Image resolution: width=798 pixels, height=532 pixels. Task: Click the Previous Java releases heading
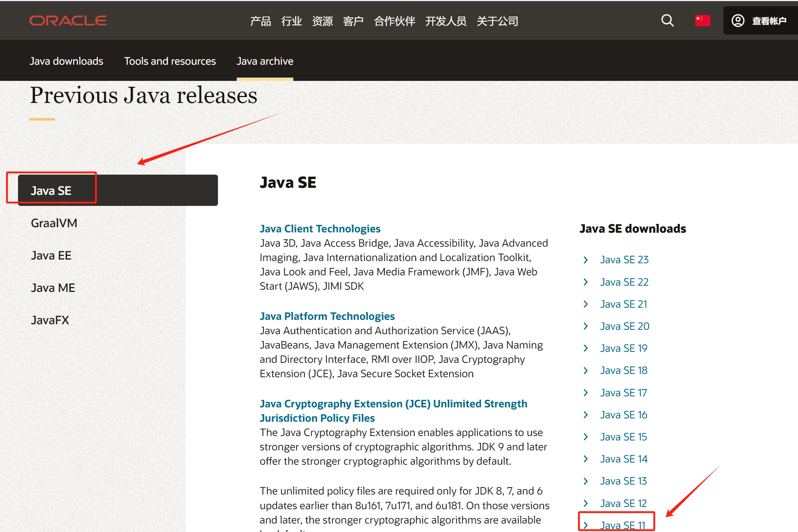(x=144, y=95)
